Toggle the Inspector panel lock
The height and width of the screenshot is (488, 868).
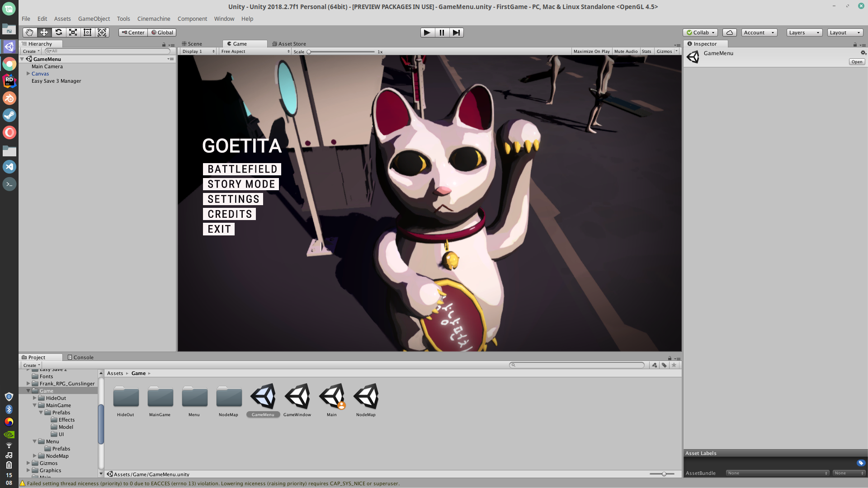click(x=855, y=45)
